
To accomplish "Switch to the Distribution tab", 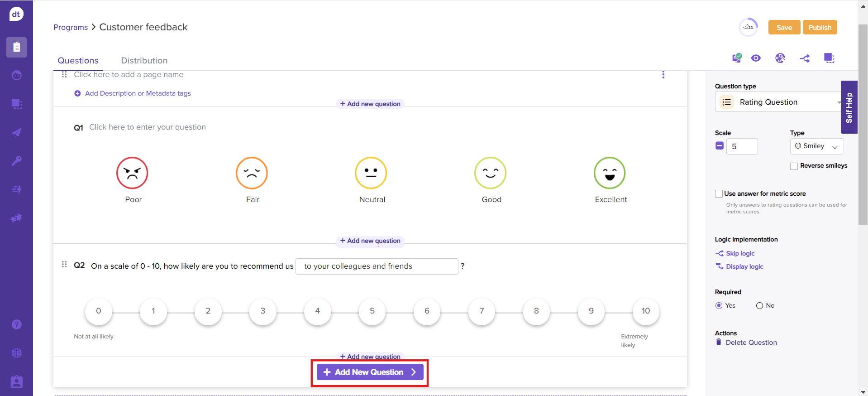I will 144,61.
